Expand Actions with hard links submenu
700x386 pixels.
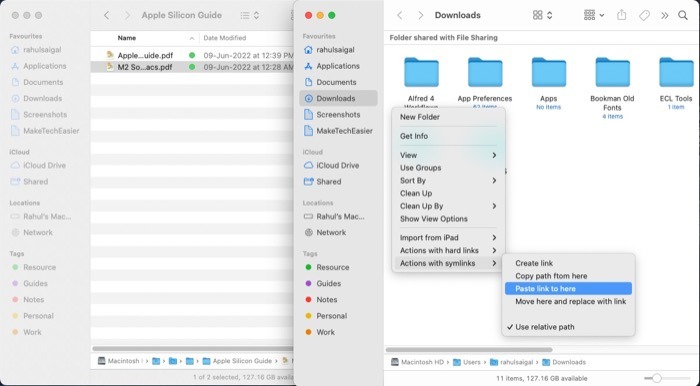click(x=448, y=250)
